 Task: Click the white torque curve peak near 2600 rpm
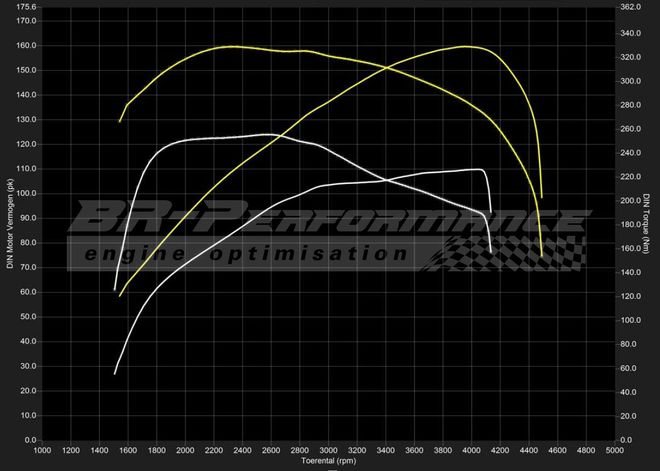(268, 134)
